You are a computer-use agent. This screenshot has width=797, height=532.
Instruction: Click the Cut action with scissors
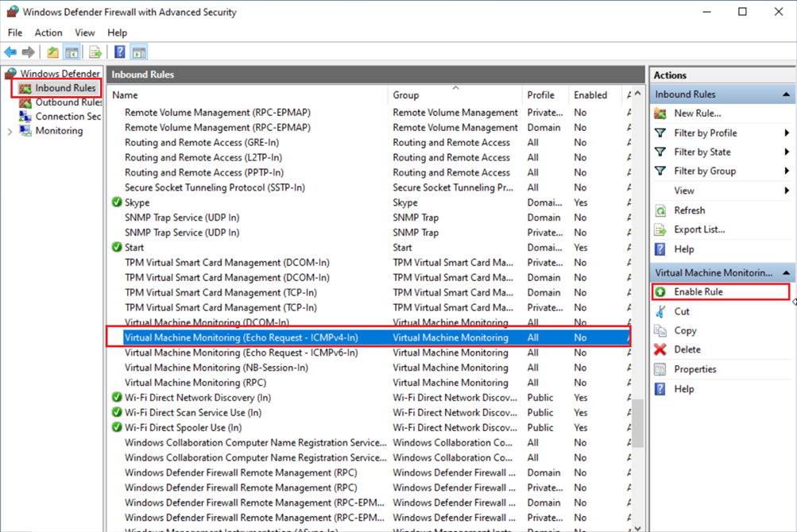click(x=681, y=311)
